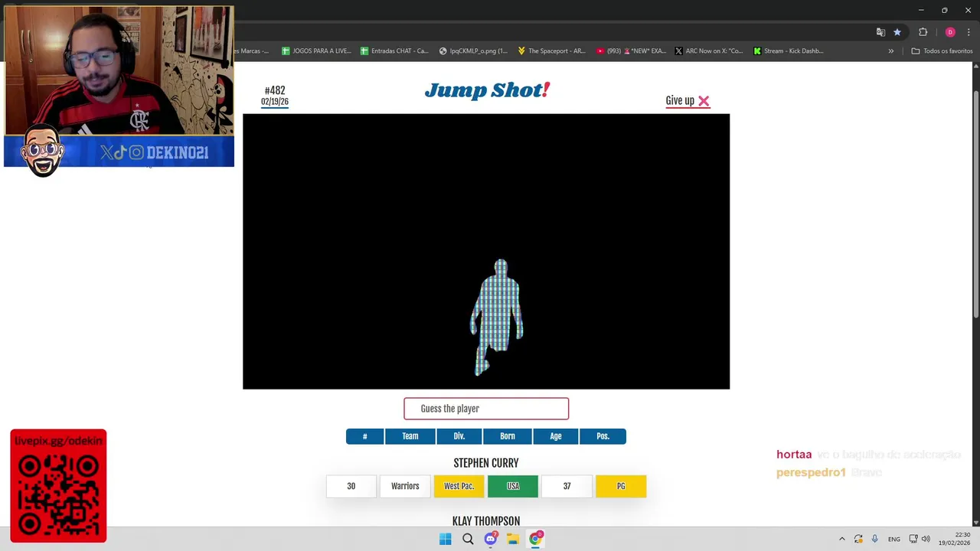Click the livepix QR code overlay
Viewport: 980px width, 551px height.
(58, 486)
